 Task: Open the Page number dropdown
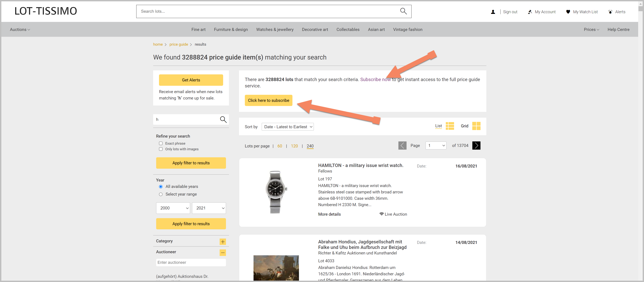point(436,146)
